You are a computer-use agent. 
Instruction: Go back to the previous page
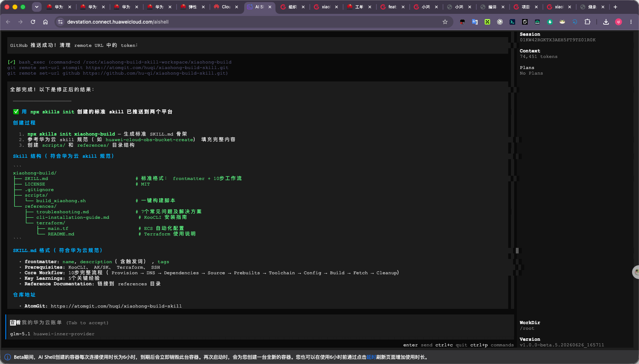(8, 22)
